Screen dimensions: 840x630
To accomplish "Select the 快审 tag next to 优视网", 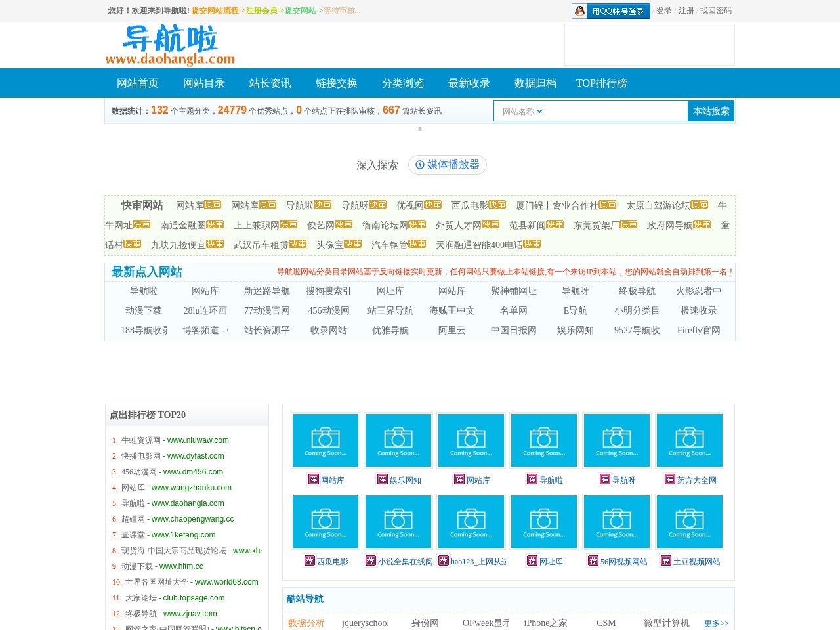I will pyautogui.click(x=434, y=204).
